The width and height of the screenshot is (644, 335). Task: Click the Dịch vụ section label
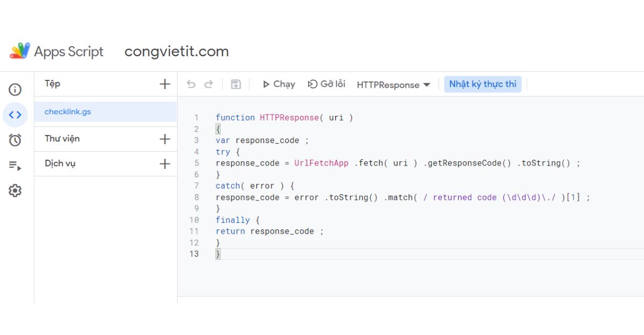[60, 163]
